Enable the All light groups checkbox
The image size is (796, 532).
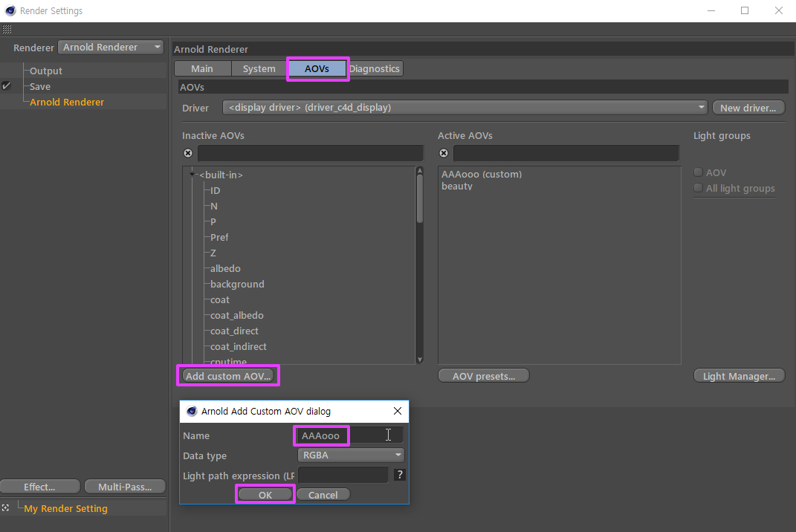pyautogui.click(x=699, y=188)
